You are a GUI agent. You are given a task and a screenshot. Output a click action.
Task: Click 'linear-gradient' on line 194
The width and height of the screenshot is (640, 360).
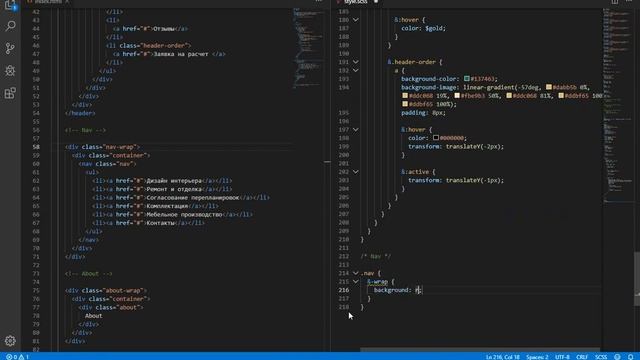pos(489,87)
